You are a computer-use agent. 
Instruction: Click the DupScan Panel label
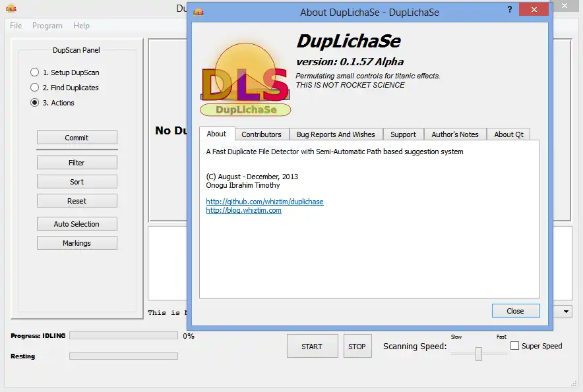77,50
